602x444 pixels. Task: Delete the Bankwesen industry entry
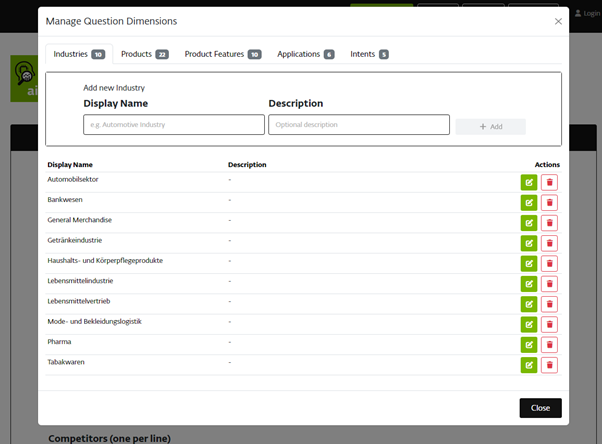[x=549, y=203]
